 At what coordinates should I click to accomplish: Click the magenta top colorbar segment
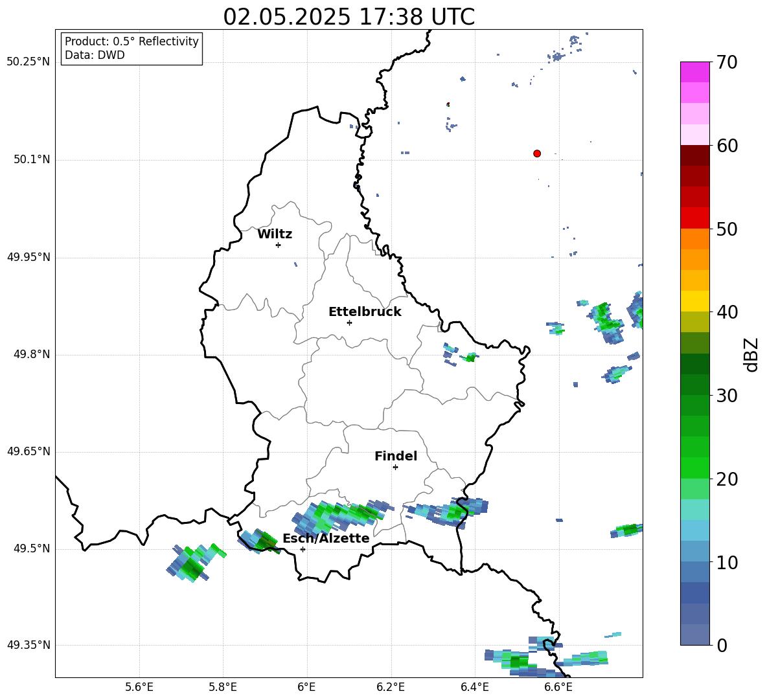[x=694, y=73]
